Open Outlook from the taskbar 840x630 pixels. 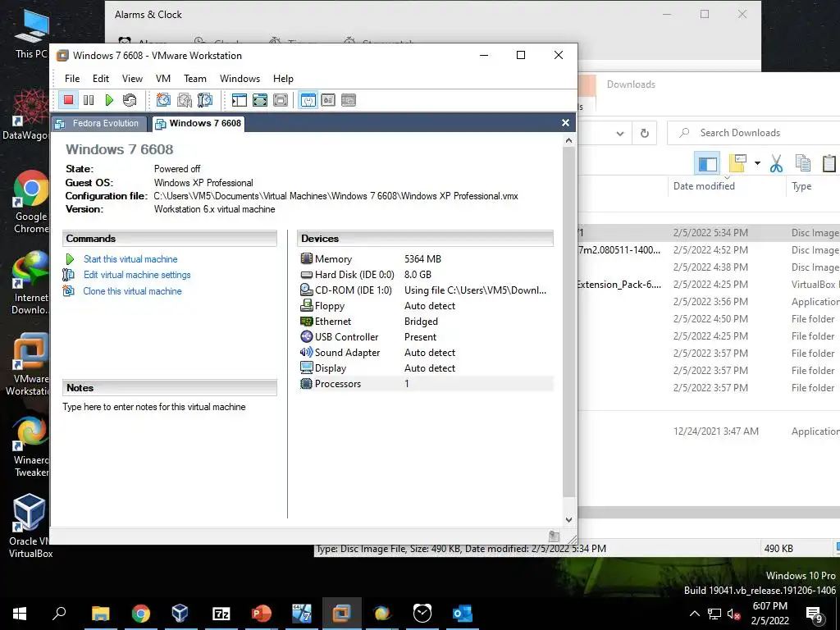coord(463,614)
